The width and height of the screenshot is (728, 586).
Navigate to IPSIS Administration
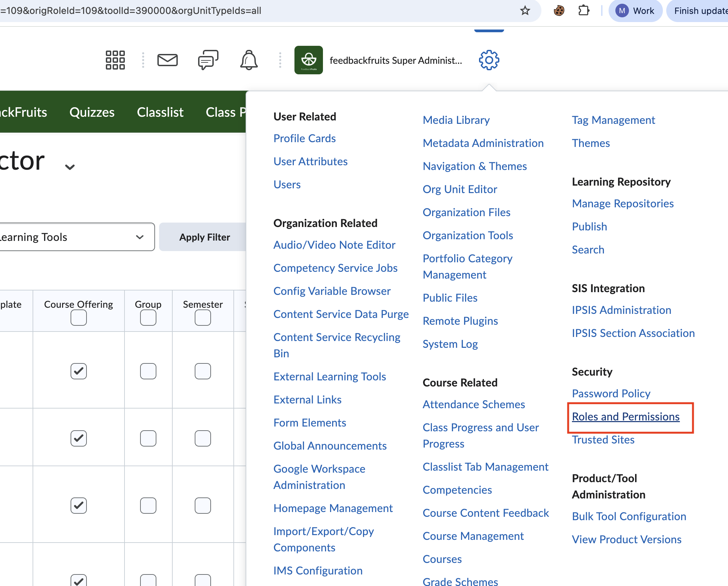pos(621,310)
